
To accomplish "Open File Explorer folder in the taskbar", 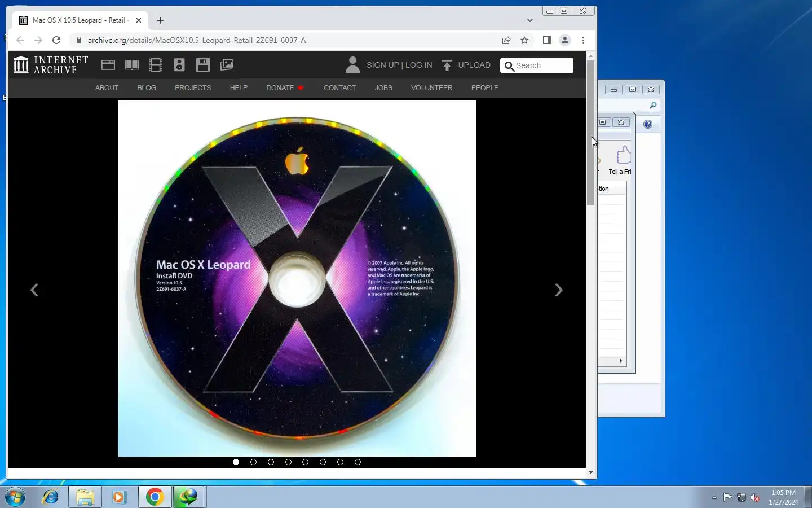I will [85, 497].
